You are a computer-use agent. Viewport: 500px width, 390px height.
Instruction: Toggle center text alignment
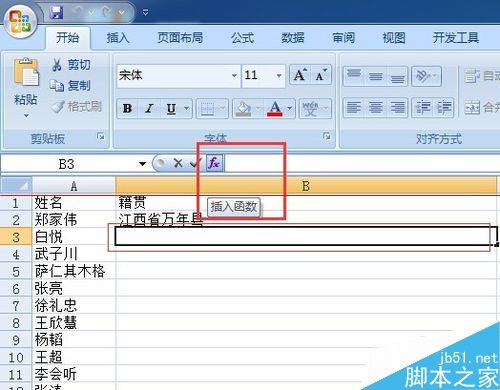coord(376,108)
